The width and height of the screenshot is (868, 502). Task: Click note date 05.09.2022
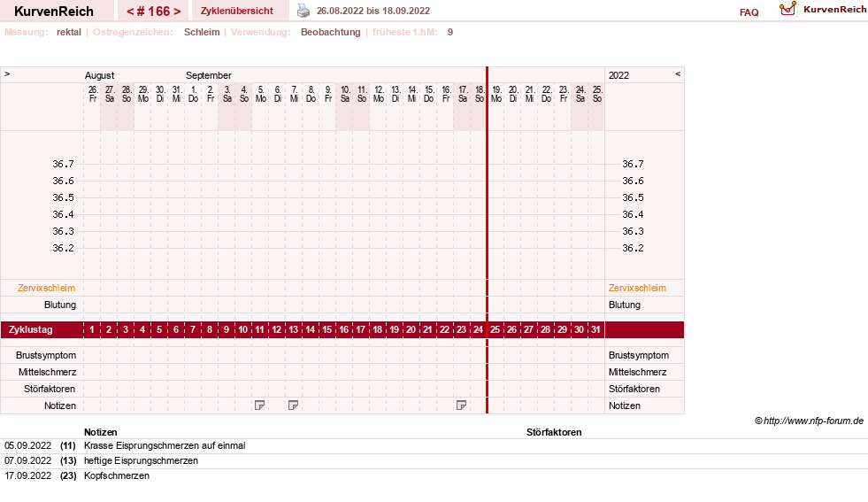coord(27,445)
